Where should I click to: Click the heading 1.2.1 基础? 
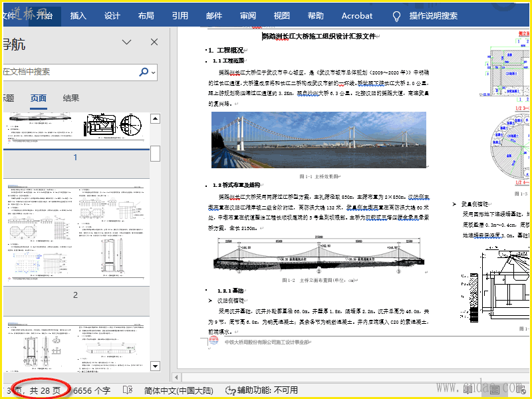tap(230, 291)
